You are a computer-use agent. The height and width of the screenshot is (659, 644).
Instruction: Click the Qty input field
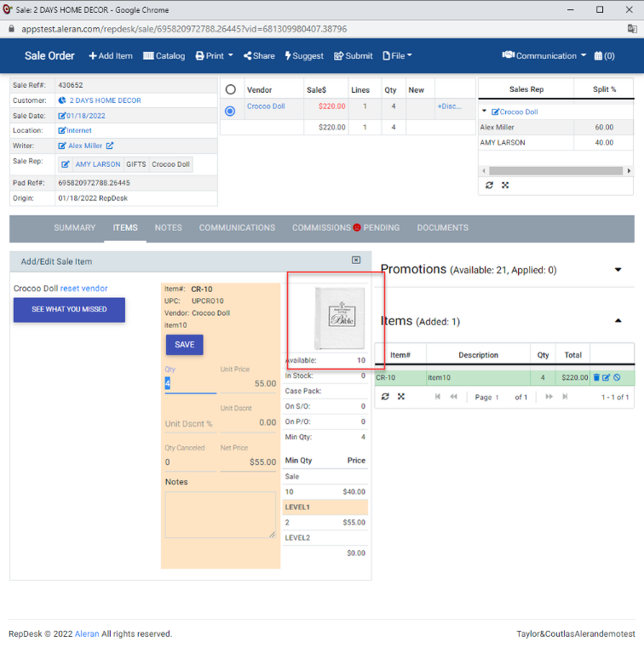(x=191, y=383)
